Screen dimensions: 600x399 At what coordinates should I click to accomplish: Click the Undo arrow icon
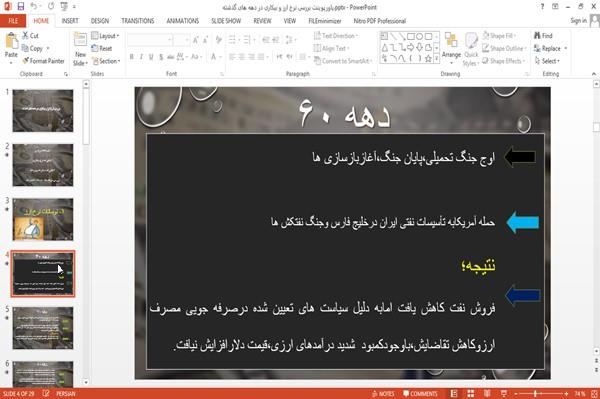(34, 7)
